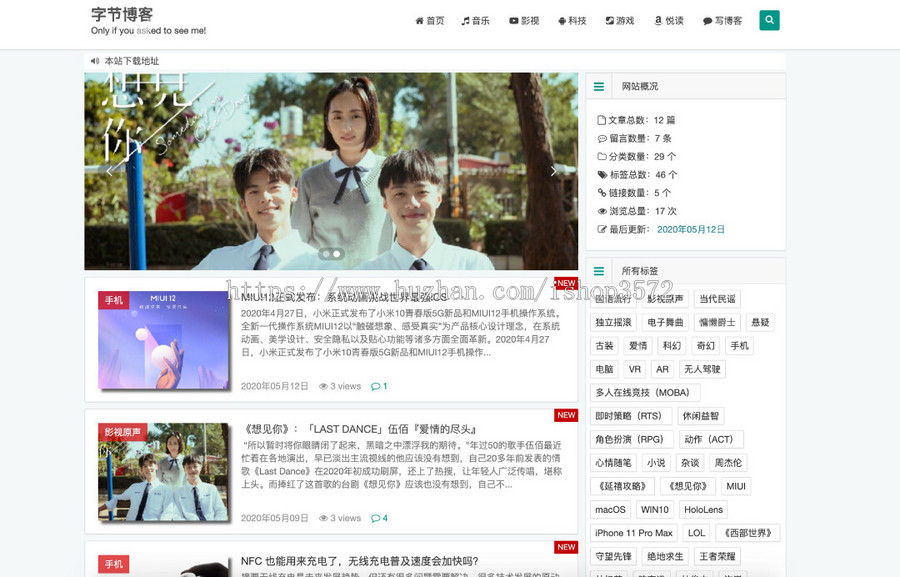
Task: Select the 电子舞曲 tag
Action: 665,323
